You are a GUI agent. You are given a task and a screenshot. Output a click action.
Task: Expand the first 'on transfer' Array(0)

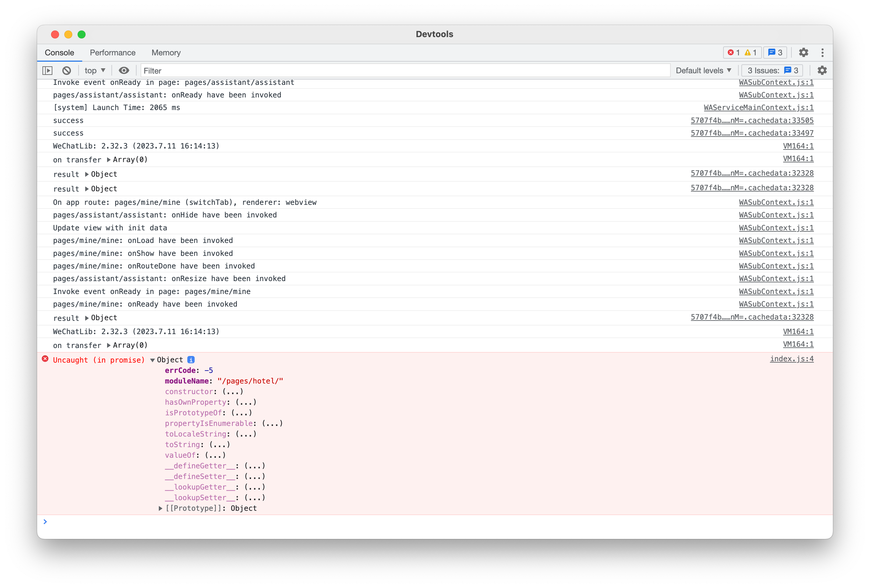(108, 160)
